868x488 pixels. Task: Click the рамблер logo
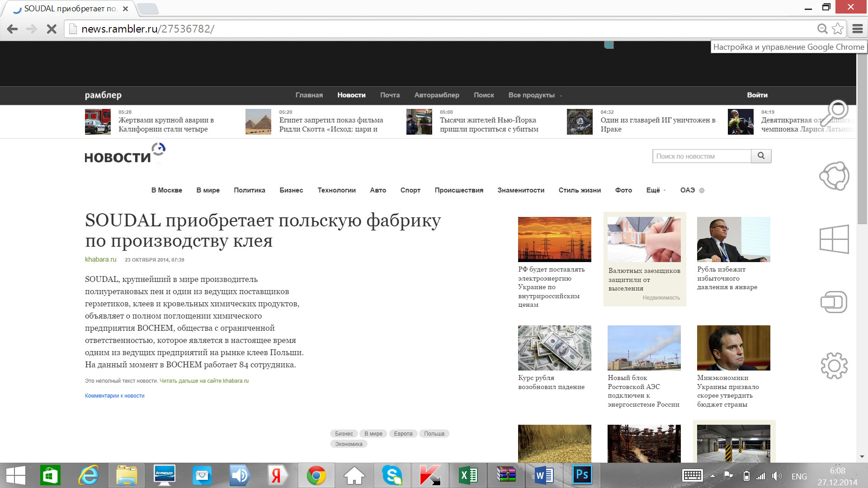(103, 95)
